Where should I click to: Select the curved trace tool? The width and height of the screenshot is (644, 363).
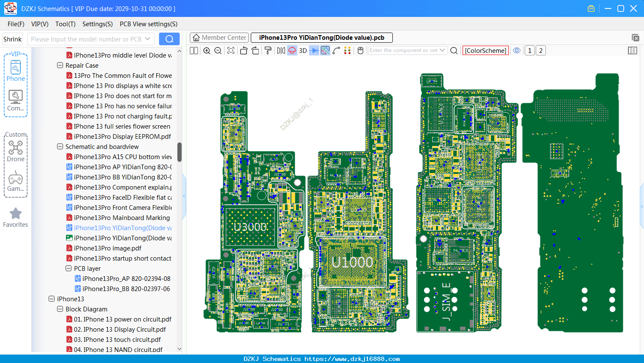click(336, 50)
